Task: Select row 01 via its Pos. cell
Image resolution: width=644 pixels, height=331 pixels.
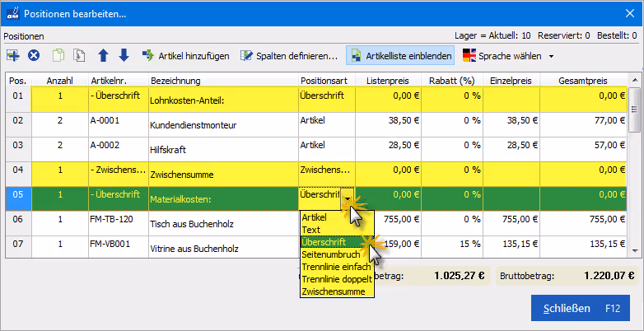Action: point(18,100)
